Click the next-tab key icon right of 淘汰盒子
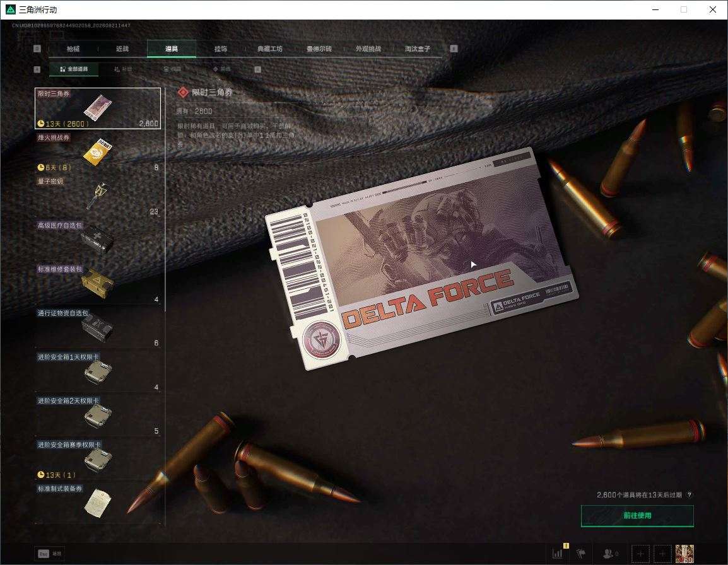Viewport: 728px width, 565px height. point(454,49)
